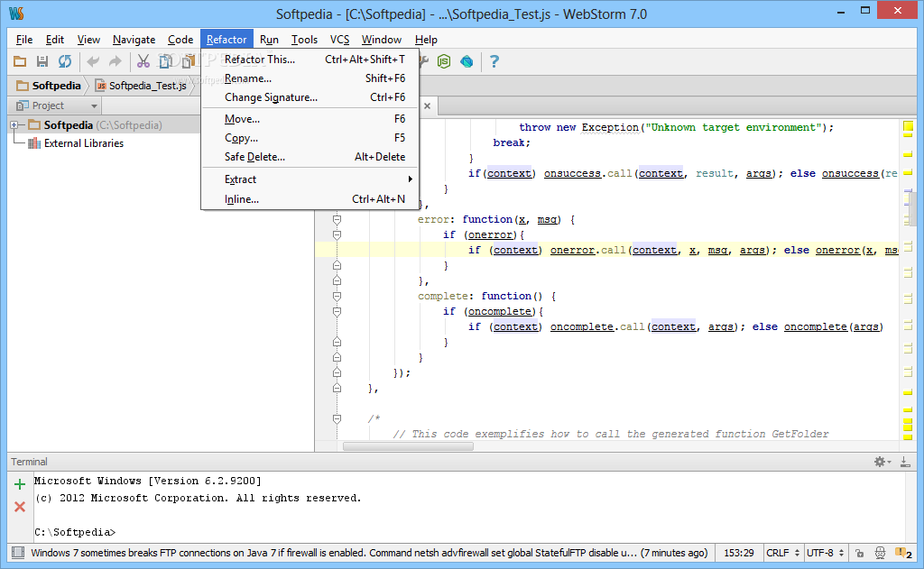
Task: Collapse the error function fold marker
Action: 337,220
